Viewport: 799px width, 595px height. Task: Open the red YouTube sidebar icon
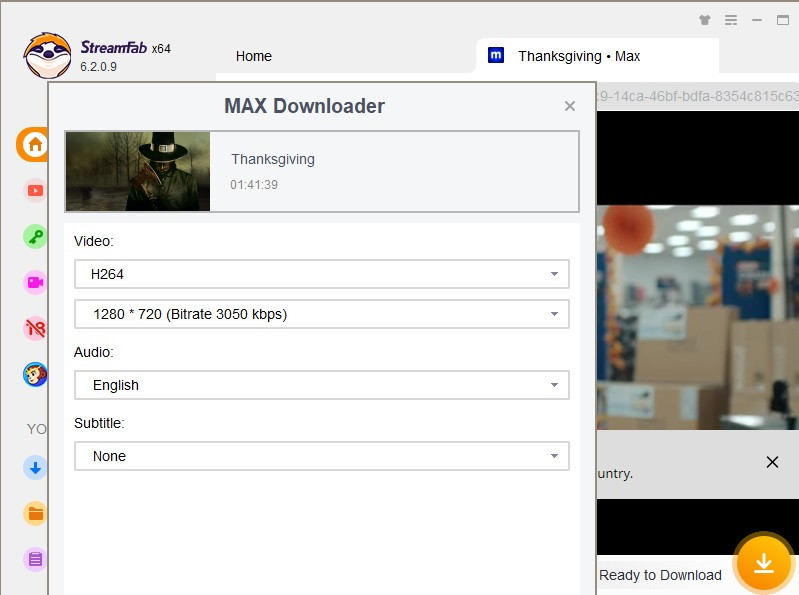point(35,190)
